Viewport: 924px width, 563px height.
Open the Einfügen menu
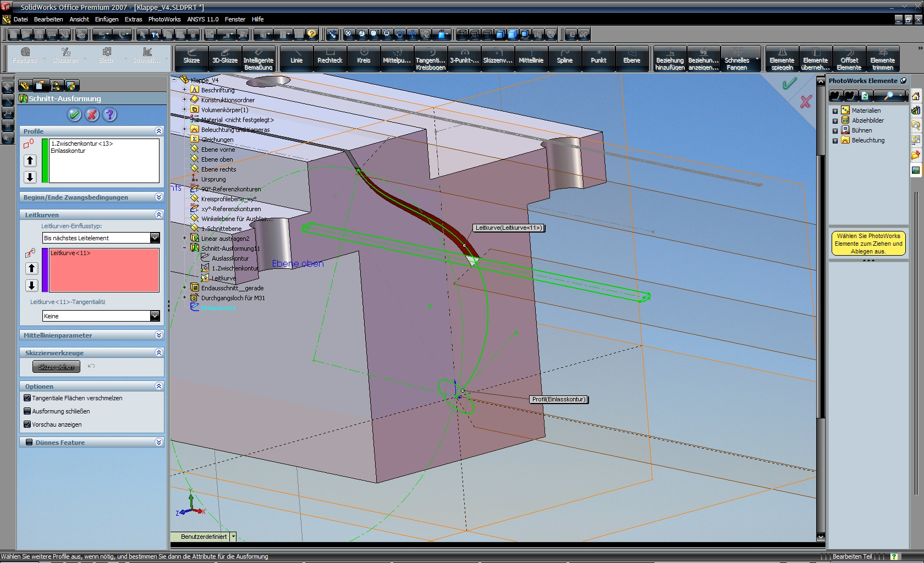[x=106, y=19]
